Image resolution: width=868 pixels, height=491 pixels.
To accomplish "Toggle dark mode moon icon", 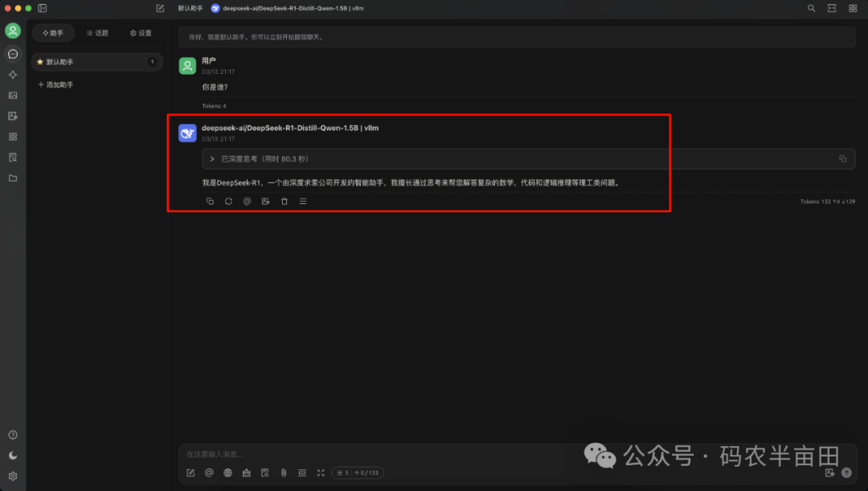I will coord(13,456).
